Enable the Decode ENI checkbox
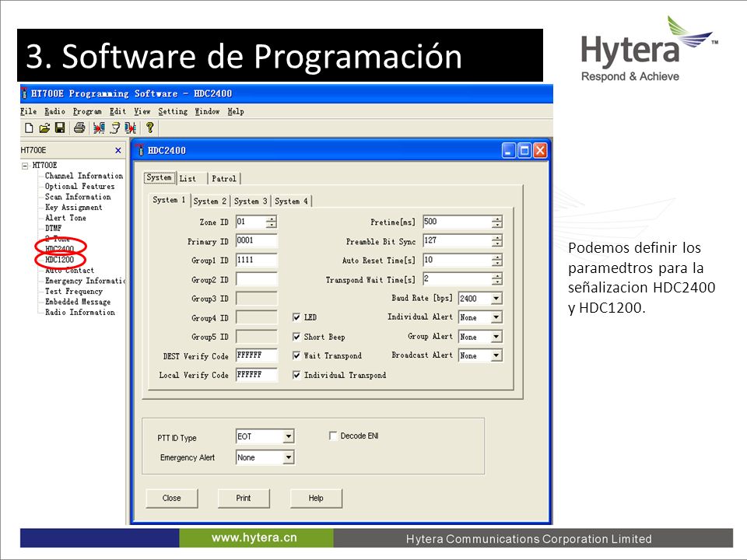The image size is (747, 560). coord(333,436)
